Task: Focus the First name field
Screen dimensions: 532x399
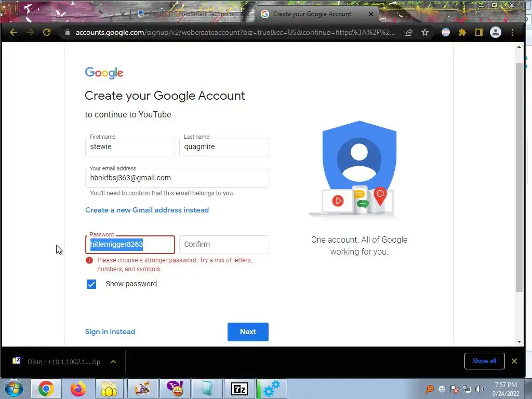Action: tap(130, 147)
